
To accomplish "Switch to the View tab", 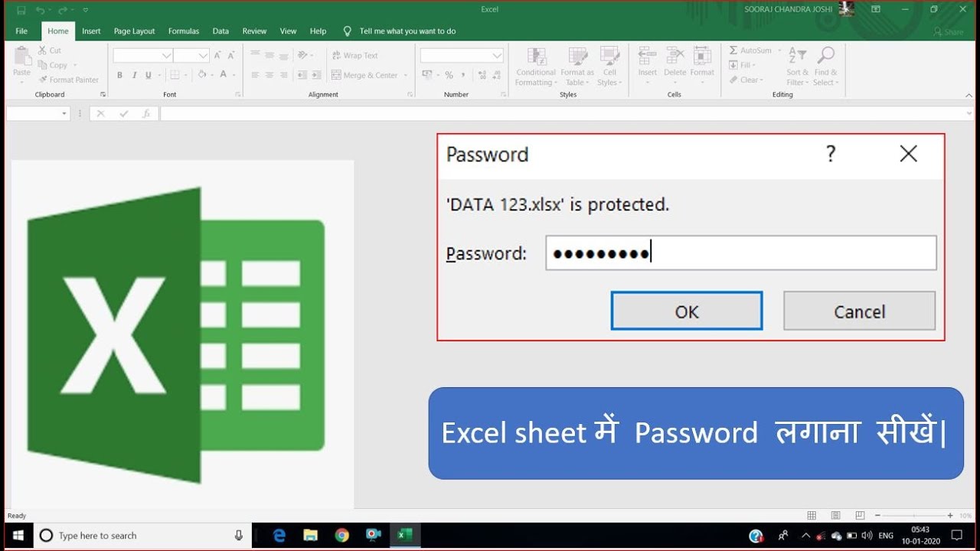I will point(288,31).
